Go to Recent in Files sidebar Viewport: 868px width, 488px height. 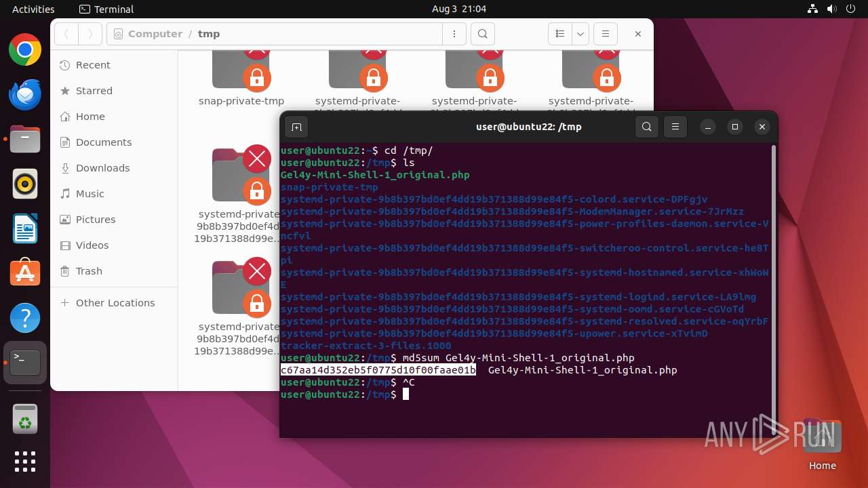114,65
